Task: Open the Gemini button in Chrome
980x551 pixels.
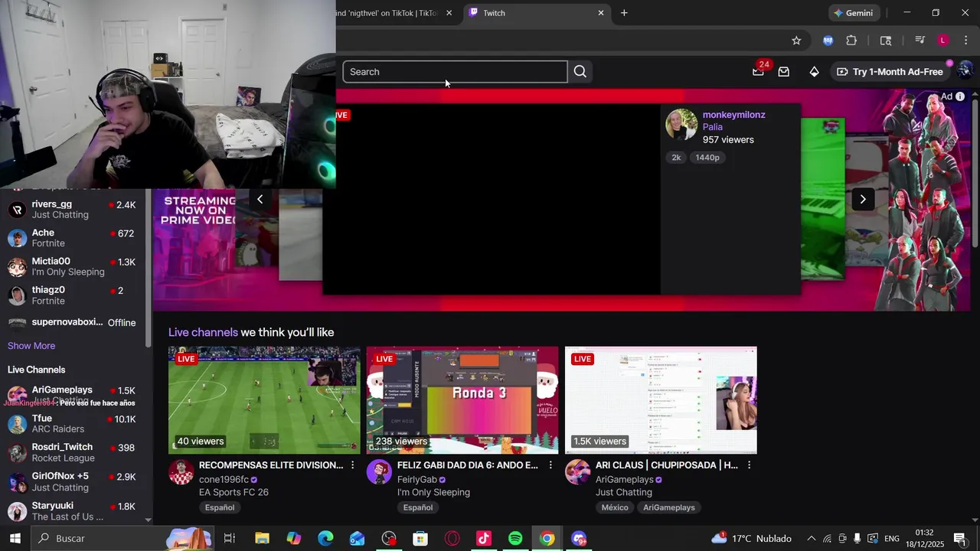Action: pos(854,13)
